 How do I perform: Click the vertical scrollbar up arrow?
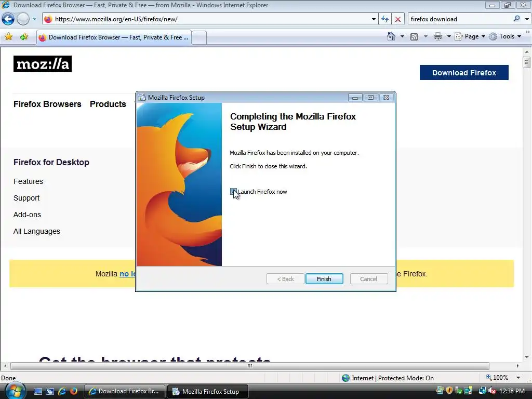click(x=527, y=52)
